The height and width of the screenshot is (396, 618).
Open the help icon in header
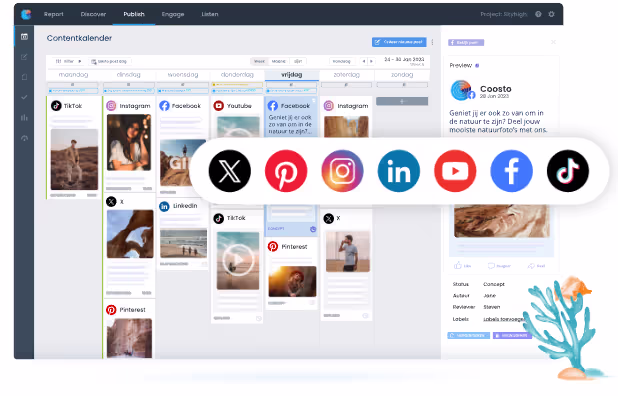pyautogui.click(x=538, y=14)
